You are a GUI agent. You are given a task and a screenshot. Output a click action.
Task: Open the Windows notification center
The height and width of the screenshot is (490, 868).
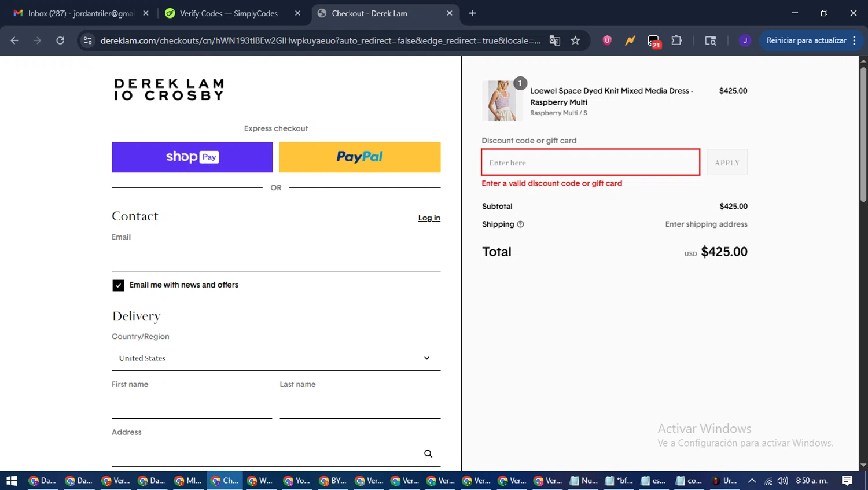click(847, 481)
